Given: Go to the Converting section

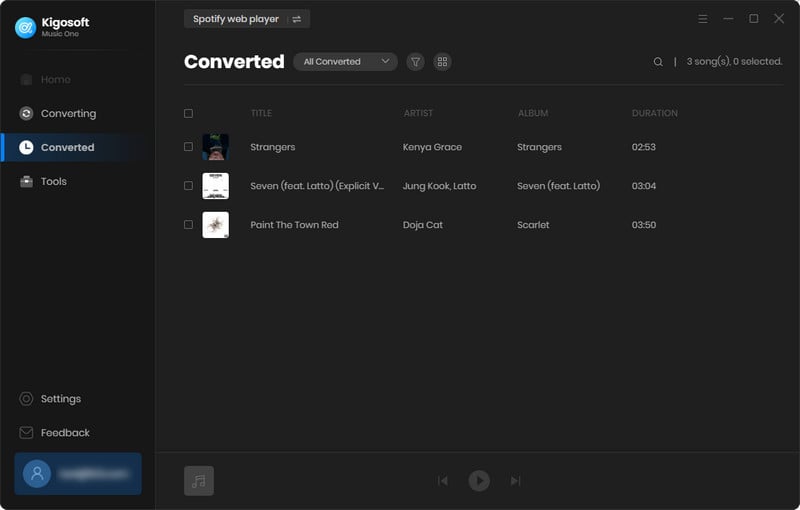Looking at the screenshot, I should pyautogui.click(x=58, y=113).
